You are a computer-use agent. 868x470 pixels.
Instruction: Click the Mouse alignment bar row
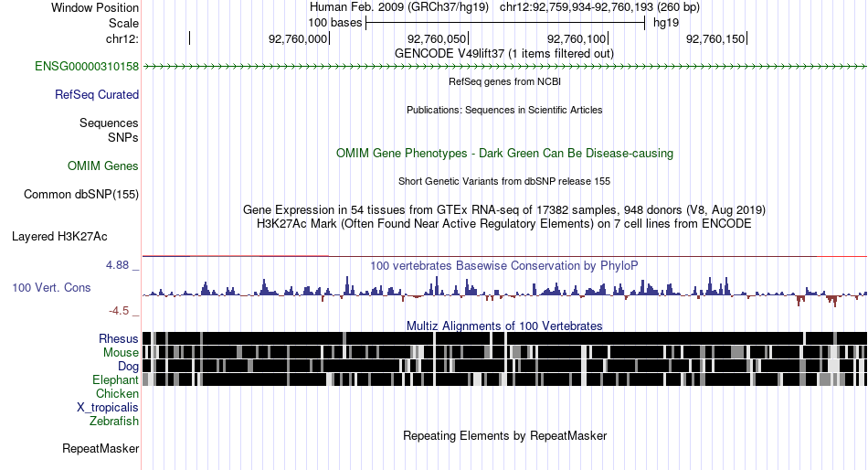tap(504, 352)
